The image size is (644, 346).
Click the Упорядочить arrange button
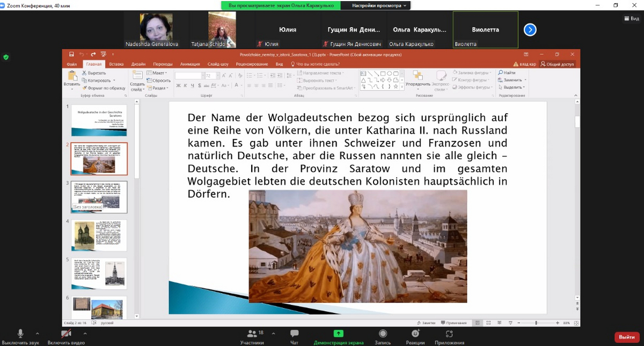point(418,79)
